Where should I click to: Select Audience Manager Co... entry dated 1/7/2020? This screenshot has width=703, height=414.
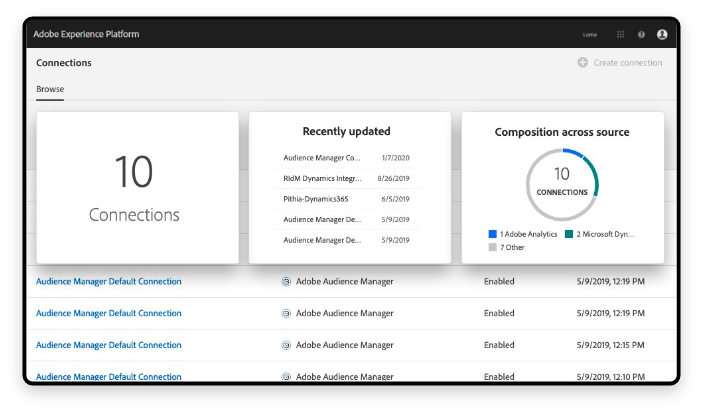click(x=347, y=158)
